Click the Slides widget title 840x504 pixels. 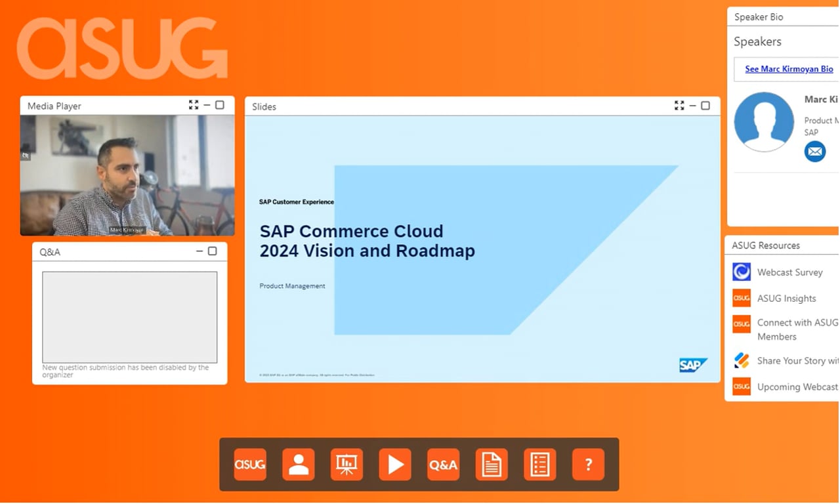(264, 106)
